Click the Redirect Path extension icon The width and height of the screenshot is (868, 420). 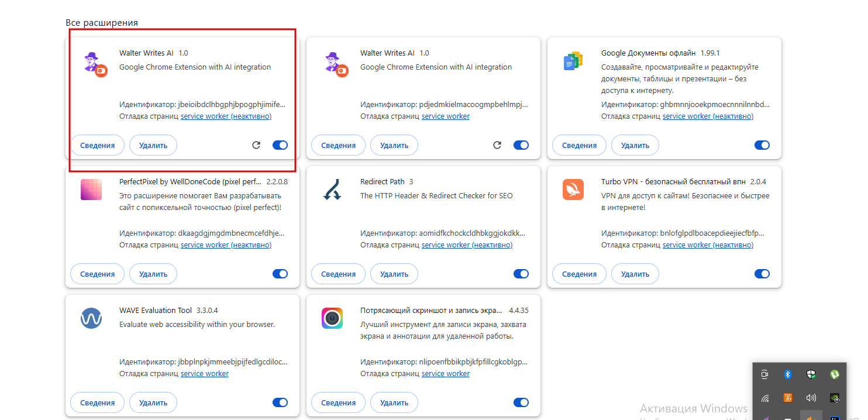pyautogui.click(x=332, y=190)
